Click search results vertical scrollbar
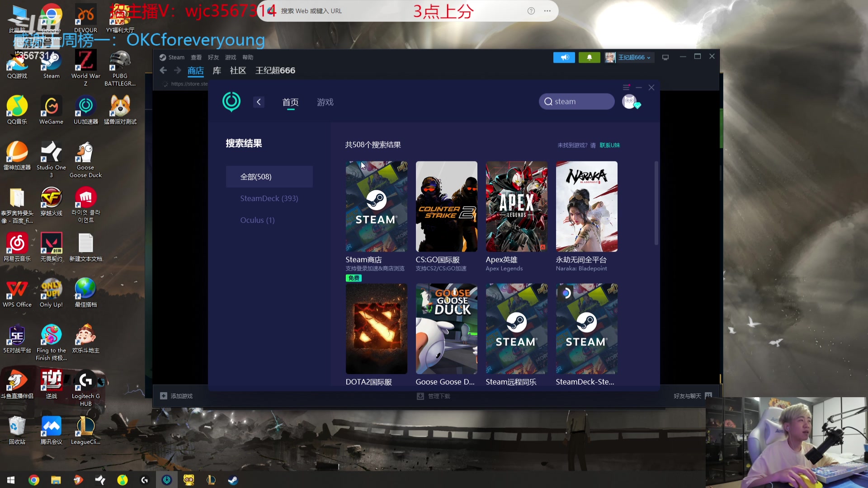 (656, 203)
